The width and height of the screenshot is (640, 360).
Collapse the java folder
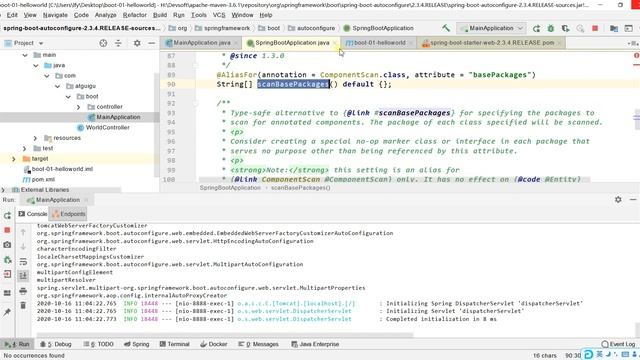click(x=36, y=65)
